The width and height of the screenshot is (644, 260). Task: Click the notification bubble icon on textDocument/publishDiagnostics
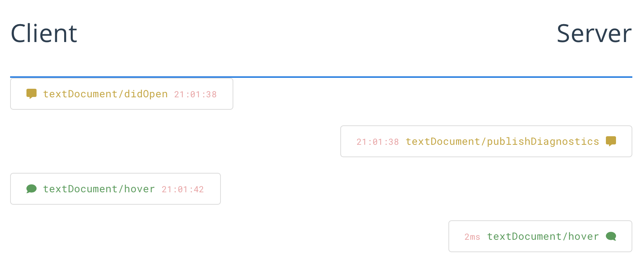(x=611, y=141)
